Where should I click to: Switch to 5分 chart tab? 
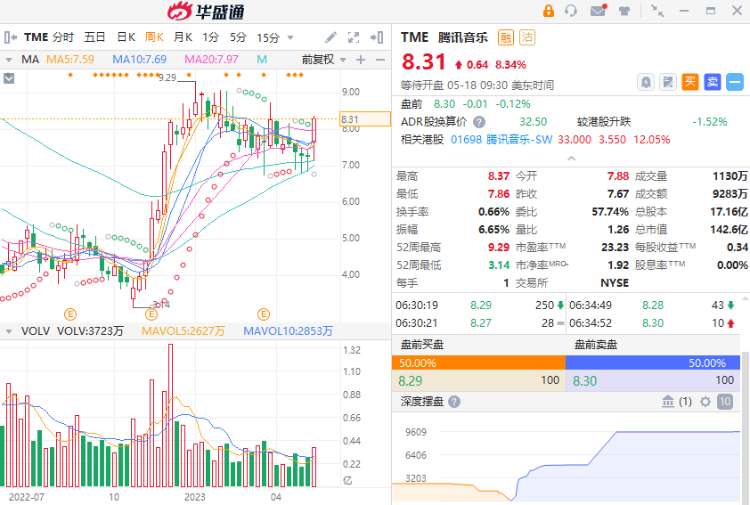click(238, 37)
